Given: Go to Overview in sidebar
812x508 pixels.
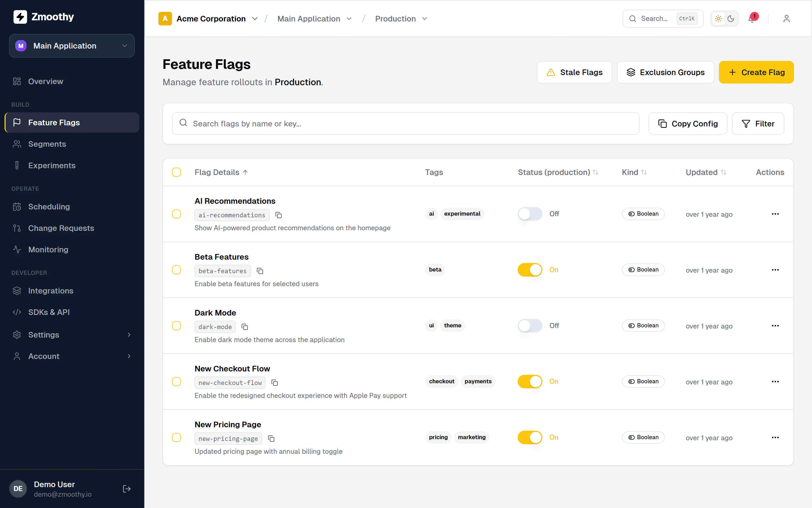Looking at the screenshot, I should (x=72, y=81).
